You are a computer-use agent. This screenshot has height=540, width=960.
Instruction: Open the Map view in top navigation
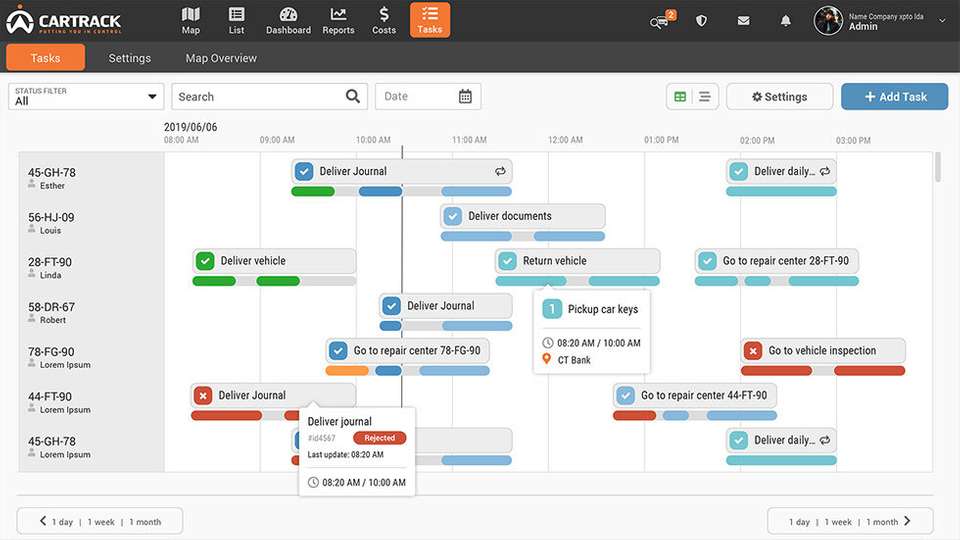[x=190, y=20]
